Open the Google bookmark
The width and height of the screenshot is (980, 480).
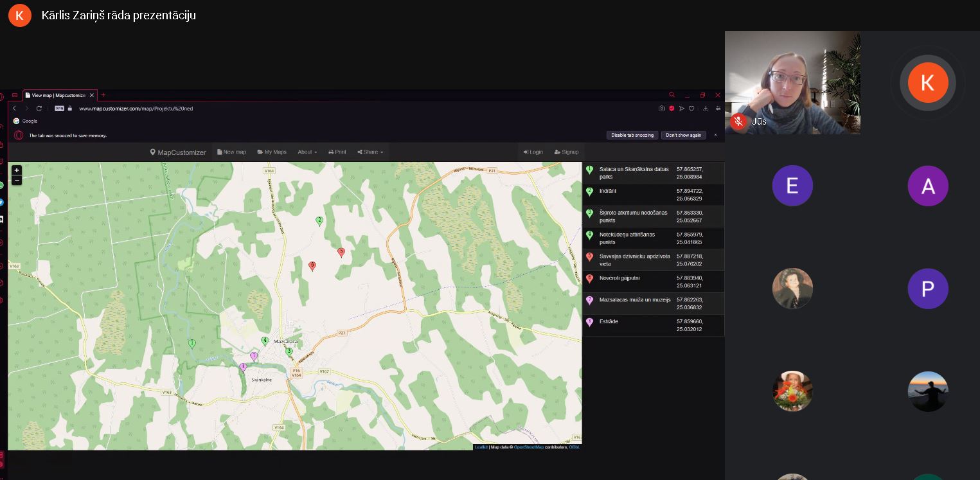[x=26, y=121]
